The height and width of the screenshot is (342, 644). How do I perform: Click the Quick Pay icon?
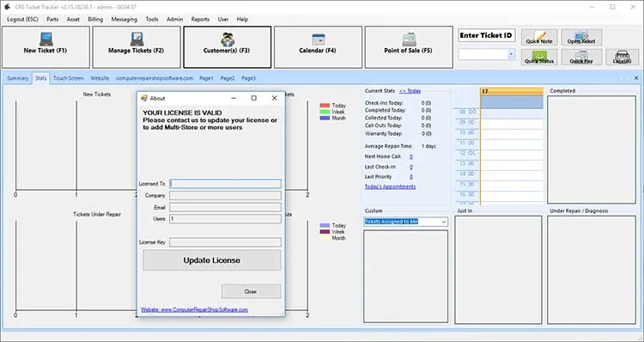pos(581,57)
